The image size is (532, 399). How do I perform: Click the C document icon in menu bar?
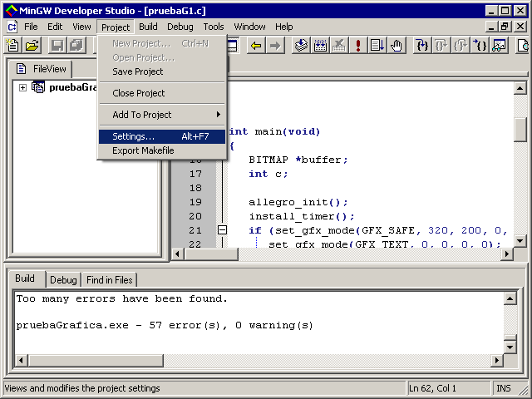12,27
